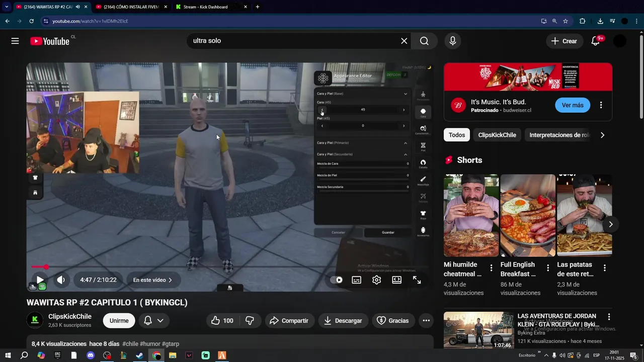644x362 pixels.
Task: Show next shorts with the arrow
Action: (x=610, y=224)
